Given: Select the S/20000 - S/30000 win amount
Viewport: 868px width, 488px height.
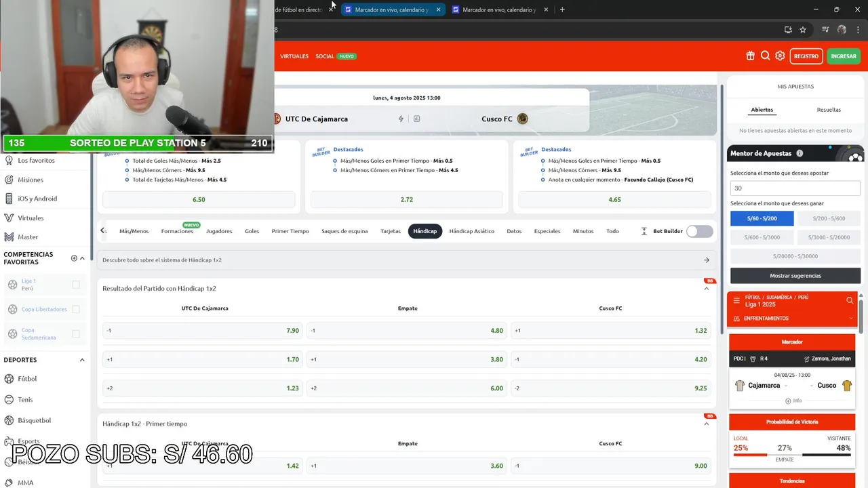Looking at the screenshot, I should pyautogui.click(x=795, y=256).
